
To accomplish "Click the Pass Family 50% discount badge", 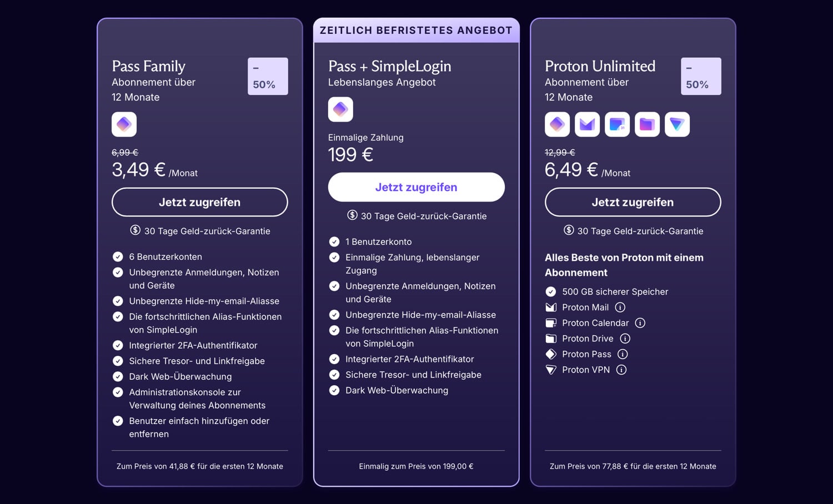I will tap(268, 76).
